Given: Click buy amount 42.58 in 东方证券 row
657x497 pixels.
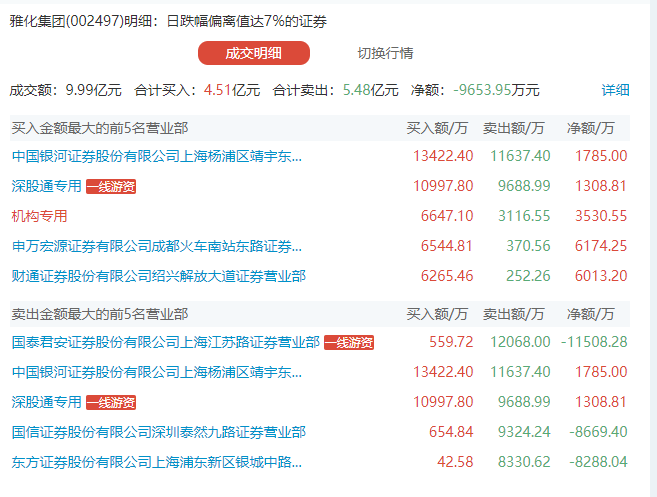Looking at the screenshot, I should tap(455, 462).
